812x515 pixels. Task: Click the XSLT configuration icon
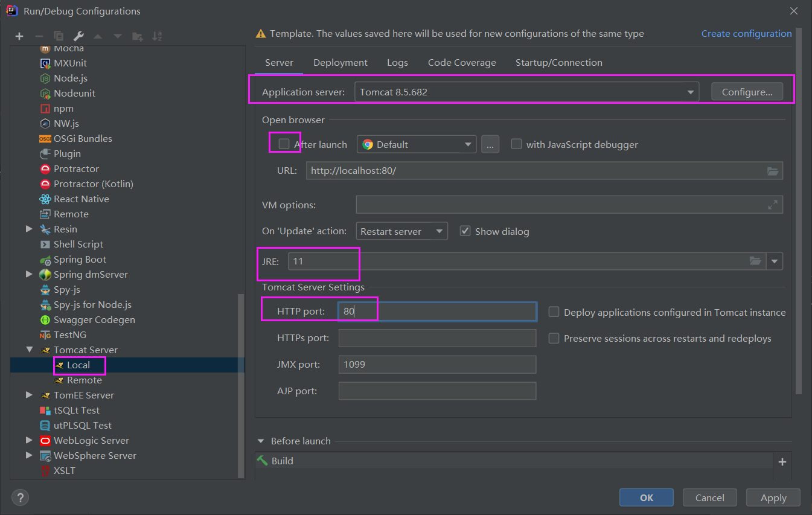point(45,471)
